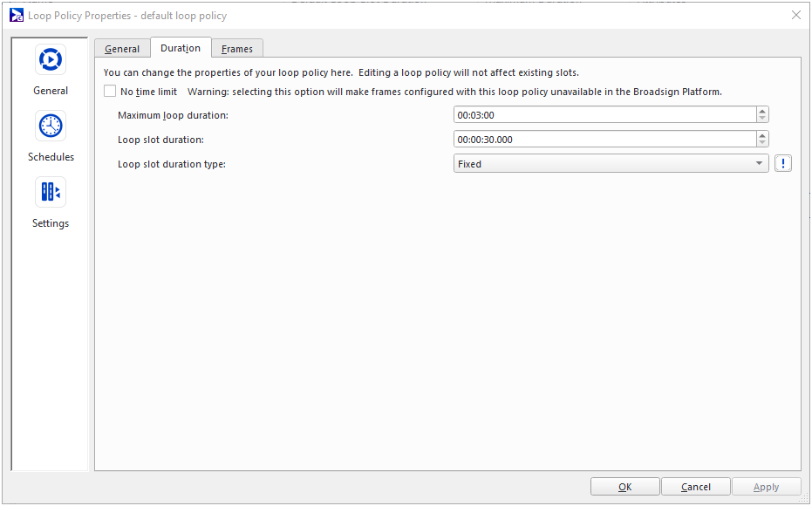Click the exclamation info icon button
The width and height of the screenshot is (812, 506).
coord(782,163)
